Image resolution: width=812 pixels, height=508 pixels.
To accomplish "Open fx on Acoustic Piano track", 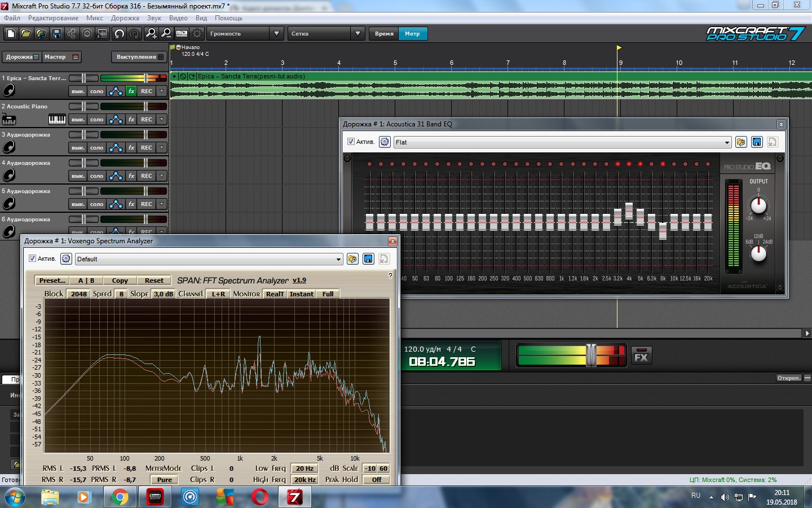I will pos(131,119).
